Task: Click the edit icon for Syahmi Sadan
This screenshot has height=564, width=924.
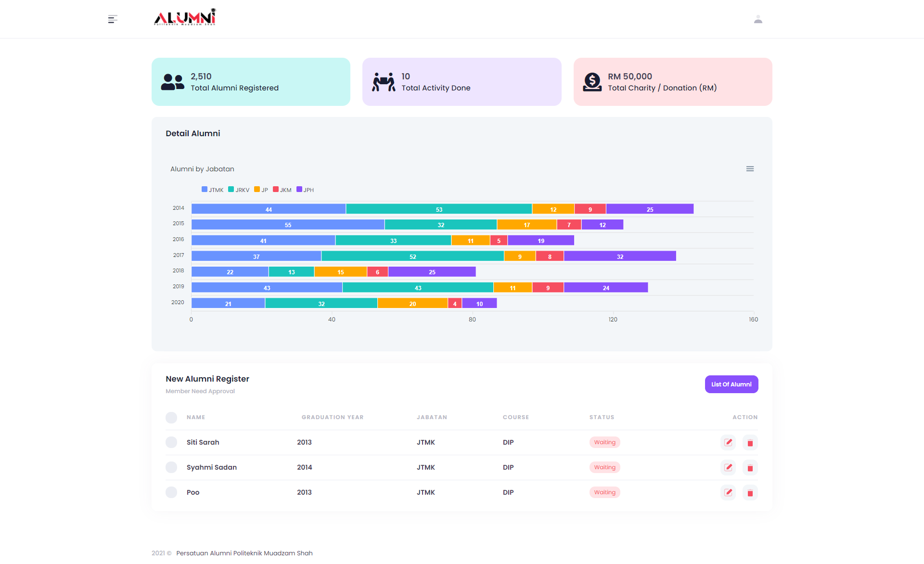Action: point(728,467)
